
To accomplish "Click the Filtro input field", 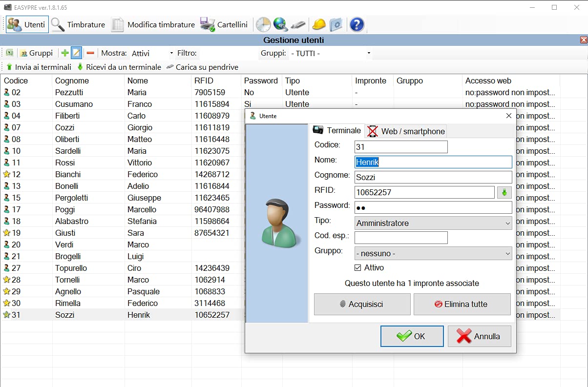I will point(227,53).
